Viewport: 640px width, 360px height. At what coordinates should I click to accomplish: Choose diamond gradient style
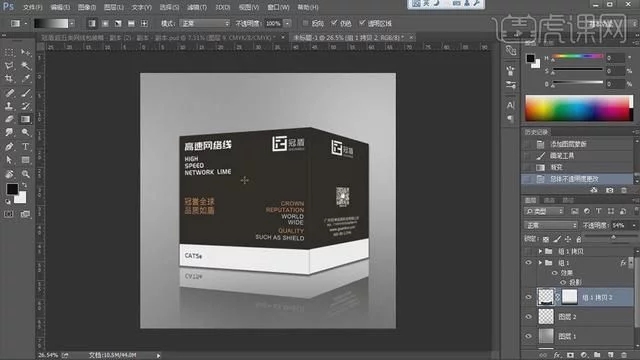pos(144,24)
